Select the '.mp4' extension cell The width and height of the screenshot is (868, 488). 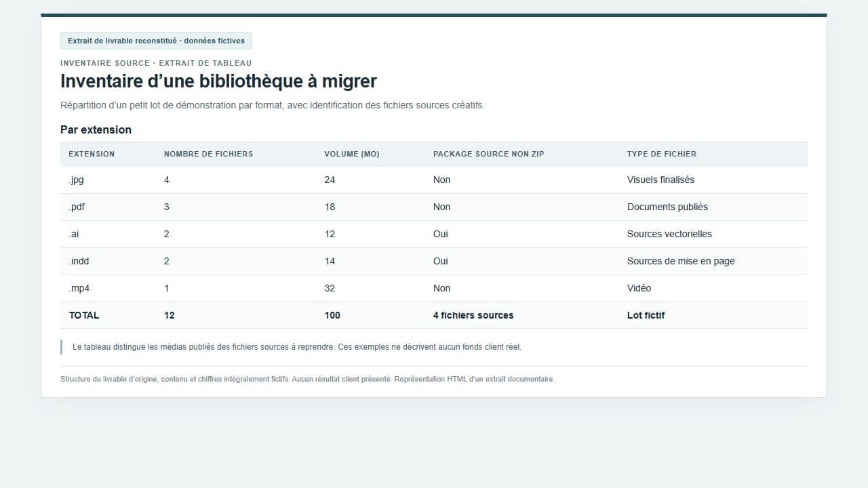[79, 288]
